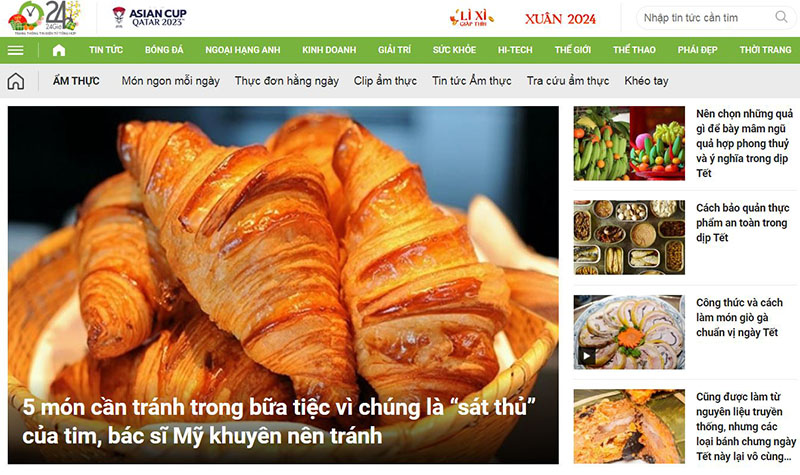Open the Sức Khỏe section
Viewport: 800px width, 475px height.
coord(454,50)
